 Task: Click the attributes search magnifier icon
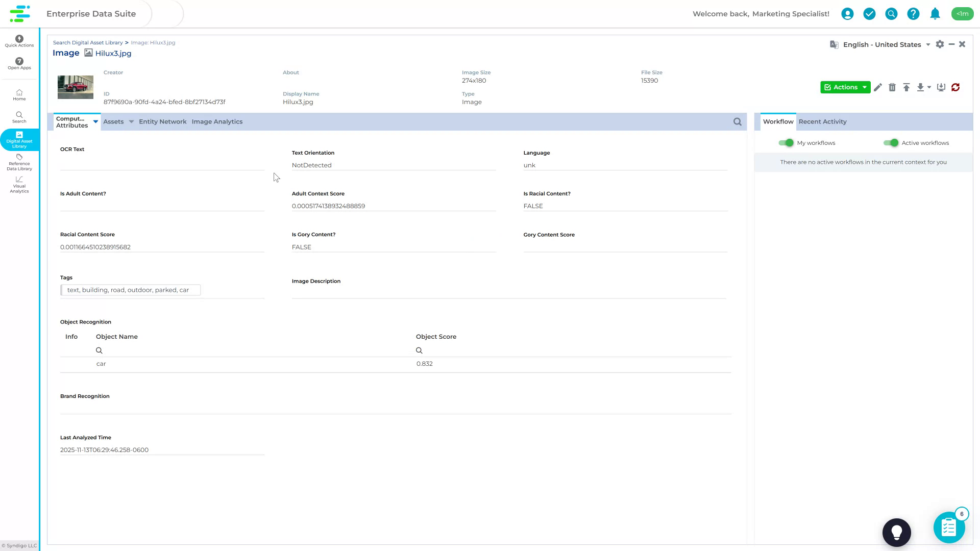737,121
